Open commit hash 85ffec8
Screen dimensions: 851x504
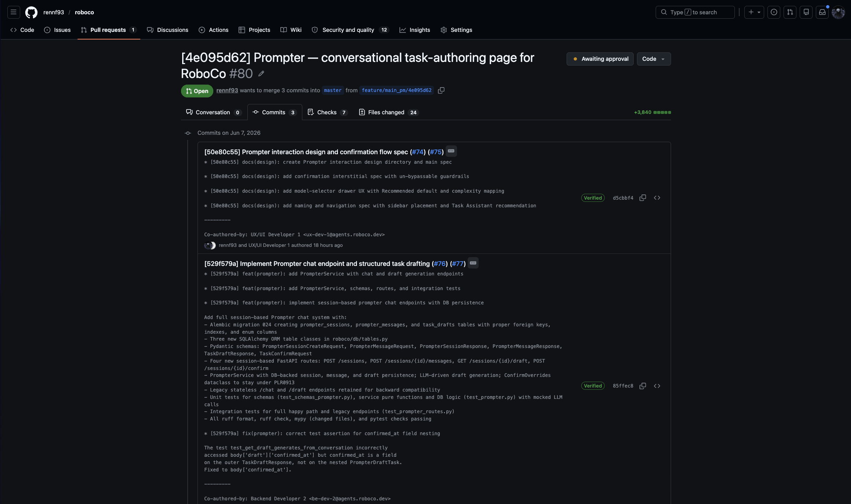click(623, 386)
